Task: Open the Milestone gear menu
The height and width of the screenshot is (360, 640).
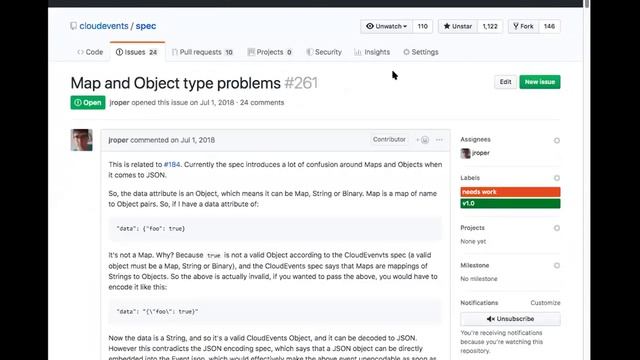Action: [557, 266]
